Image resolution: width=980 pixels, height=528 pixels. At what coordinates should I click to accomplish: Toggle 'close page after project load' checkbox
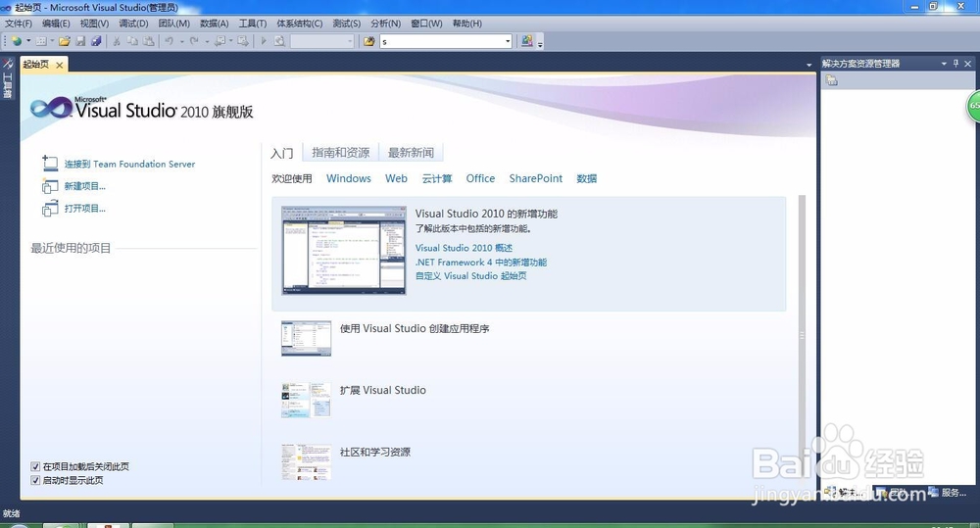coord(35,466)
